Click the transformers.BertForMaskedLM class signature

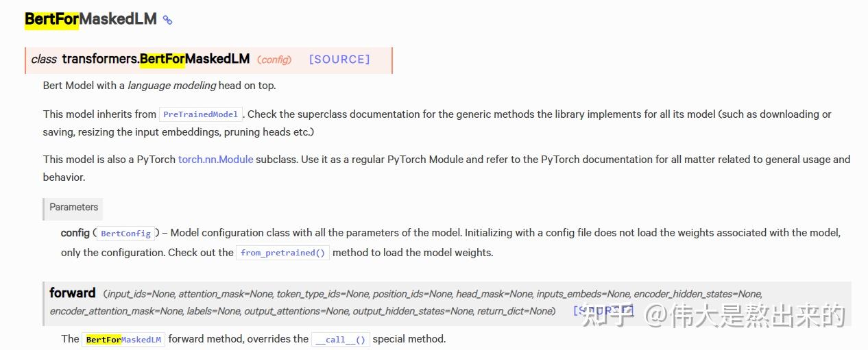(156, 59)
